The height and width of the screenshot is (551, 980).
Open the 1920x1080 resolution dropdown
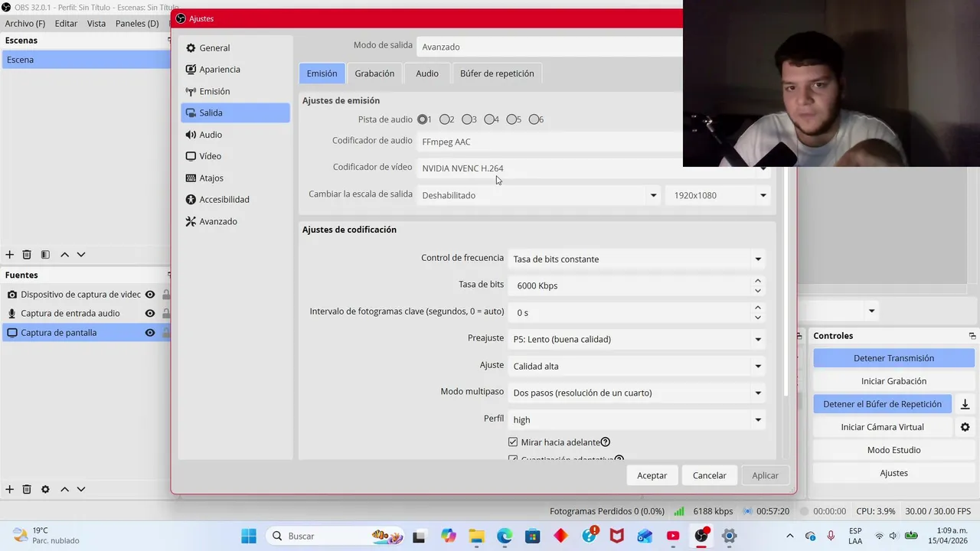coord(718,195)
